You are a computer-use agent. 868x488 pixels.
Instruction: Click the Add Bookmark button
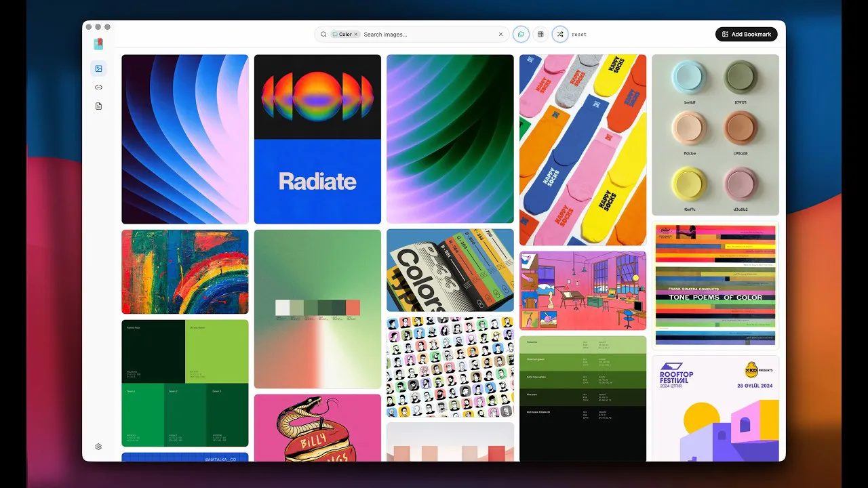pos(747,34)
